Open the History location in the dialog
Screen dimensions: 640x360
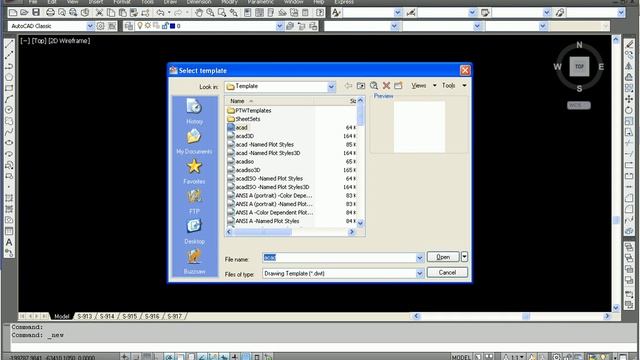coord(194,111)
